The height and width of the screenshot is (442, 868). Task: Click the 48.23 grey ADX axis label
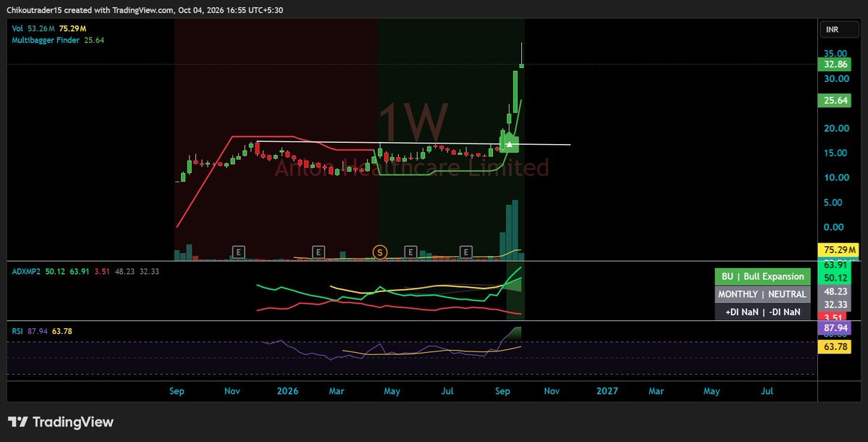point(835,291)
